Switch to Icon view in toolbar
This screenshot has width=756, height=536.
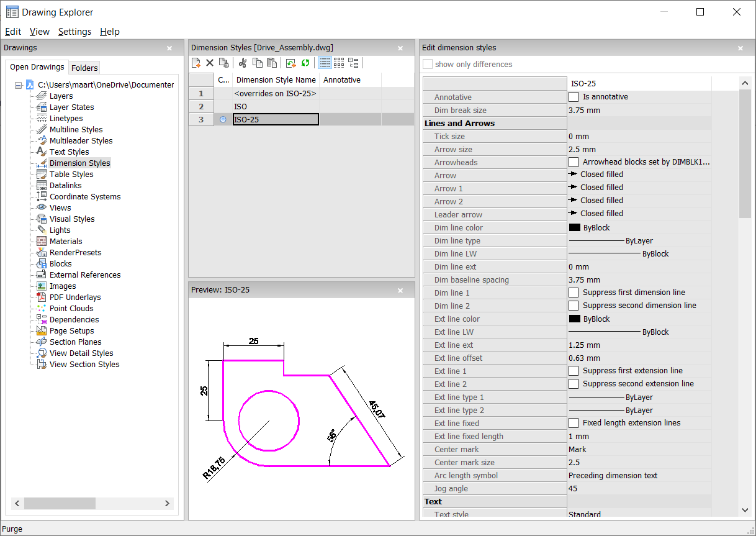pos(339,63)
